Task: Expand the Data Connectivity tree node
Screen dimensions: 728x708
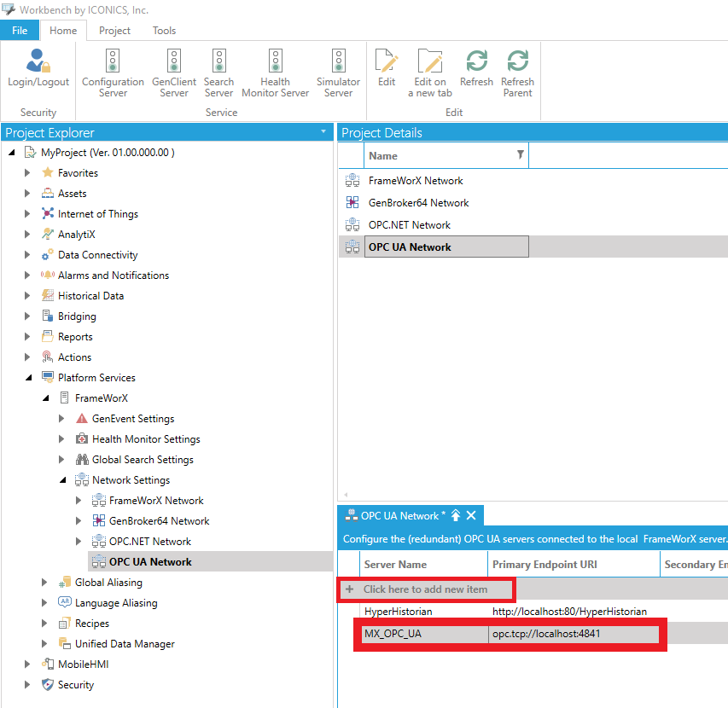Action: click(27, 255)
